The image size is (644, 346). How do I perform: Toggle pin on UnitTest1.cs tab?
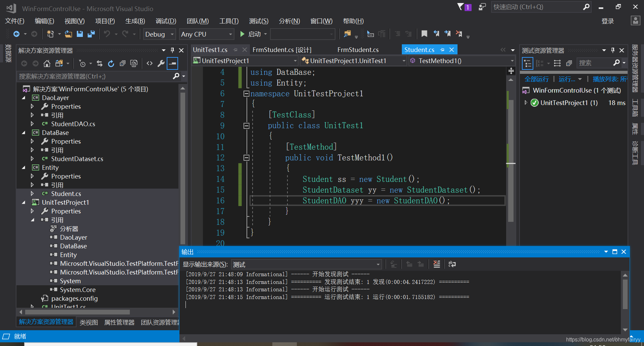pos(235,50)
